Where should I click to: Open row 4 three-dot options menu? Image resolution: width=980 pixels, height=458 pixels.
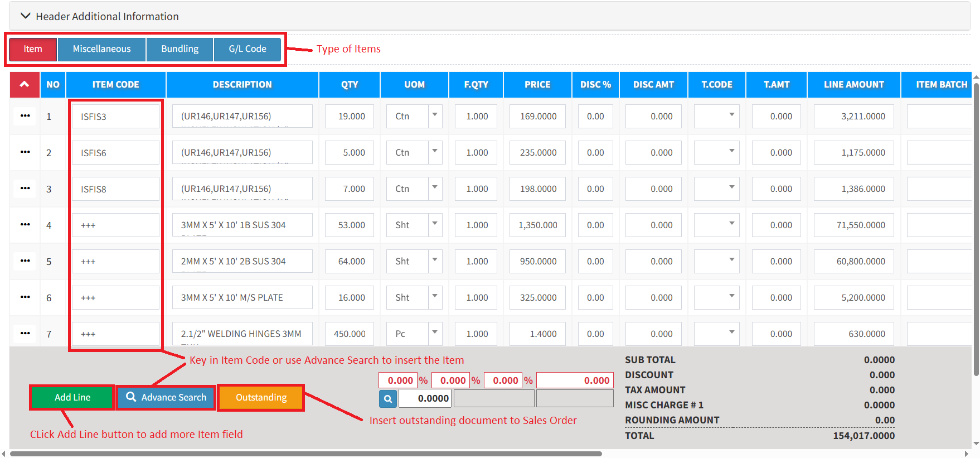pyautogui.click(x=25, y=225)
